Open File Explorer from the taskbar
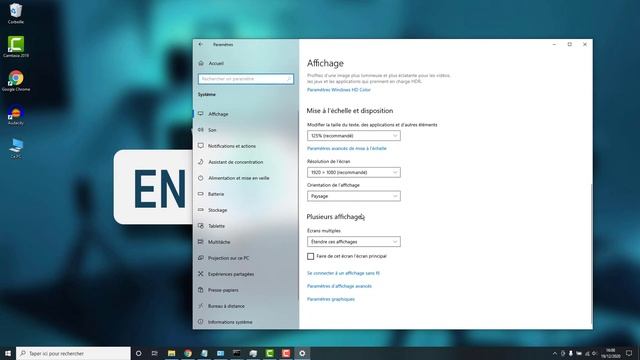The image size is (640, 360). click(171, 353)
